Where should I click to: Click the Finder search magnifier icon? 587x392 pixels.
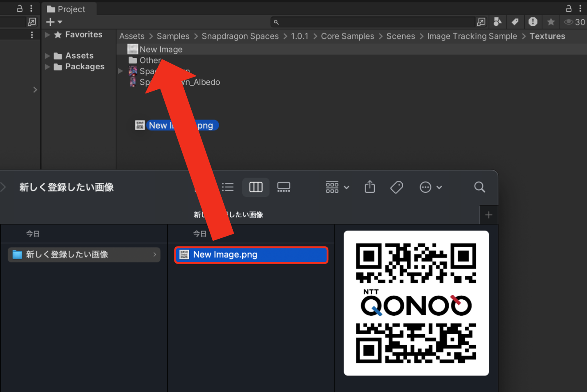(x=479, y=187)
